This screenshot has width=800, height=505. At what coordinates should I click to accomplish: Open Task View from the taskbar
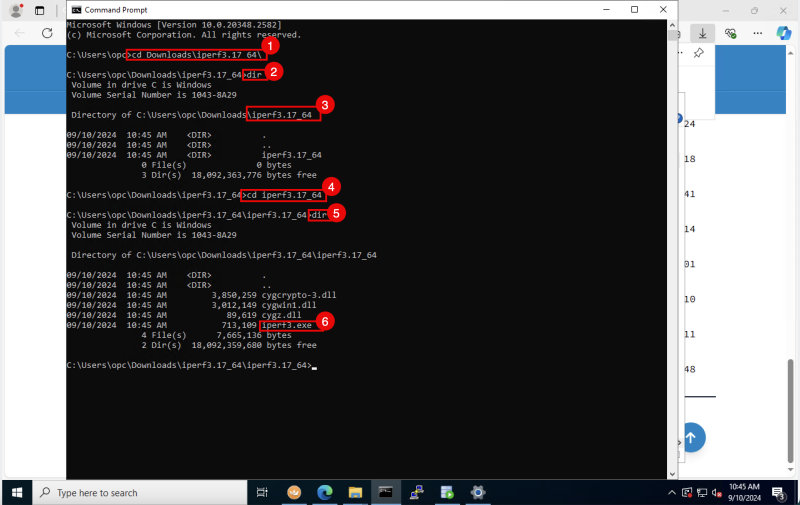click(x=262, y=492)
